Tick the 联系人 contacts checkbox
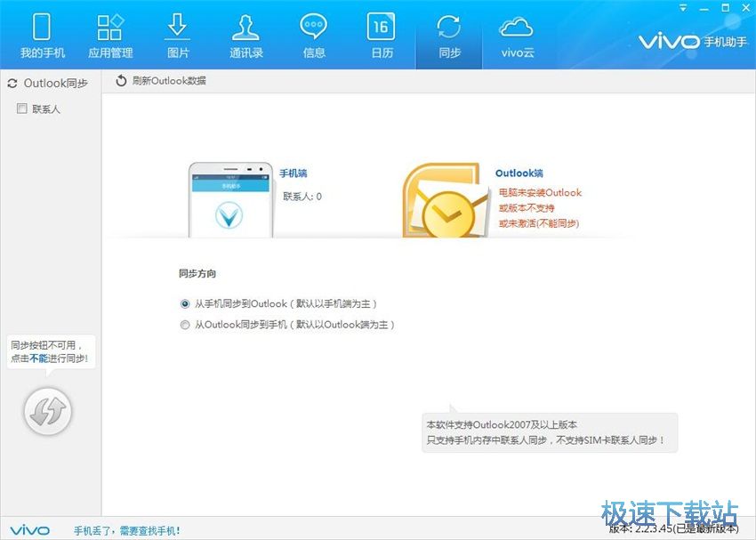 pos(21,109)
